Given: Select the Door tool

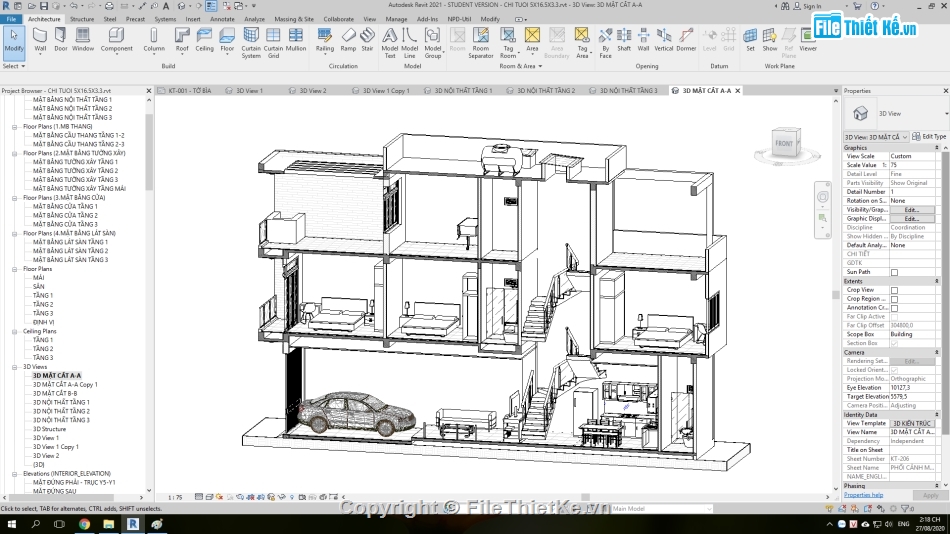Looking at the screenshot, I should click(61, 40).
